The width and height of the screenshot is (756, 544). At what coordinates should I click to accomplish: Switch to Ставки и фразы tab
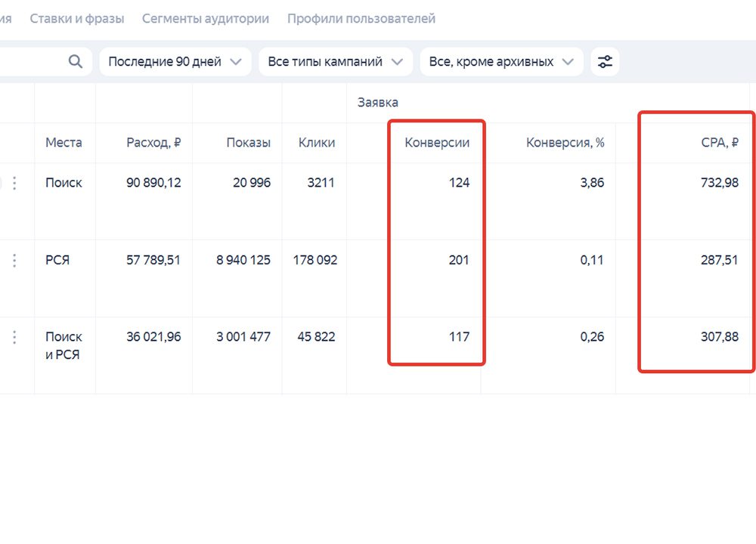tap(77, 18)
